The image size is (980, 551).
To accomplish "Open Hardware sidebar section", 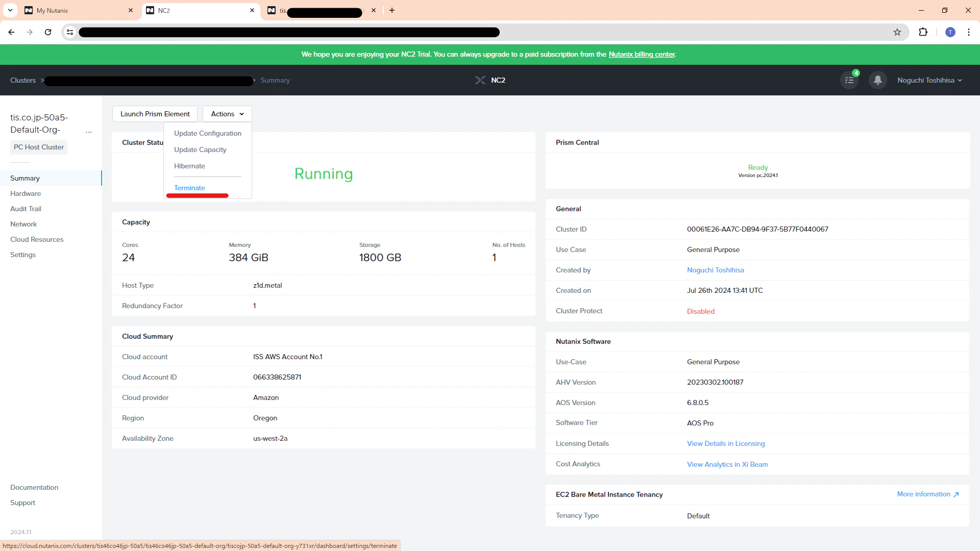I will point(26,193).
